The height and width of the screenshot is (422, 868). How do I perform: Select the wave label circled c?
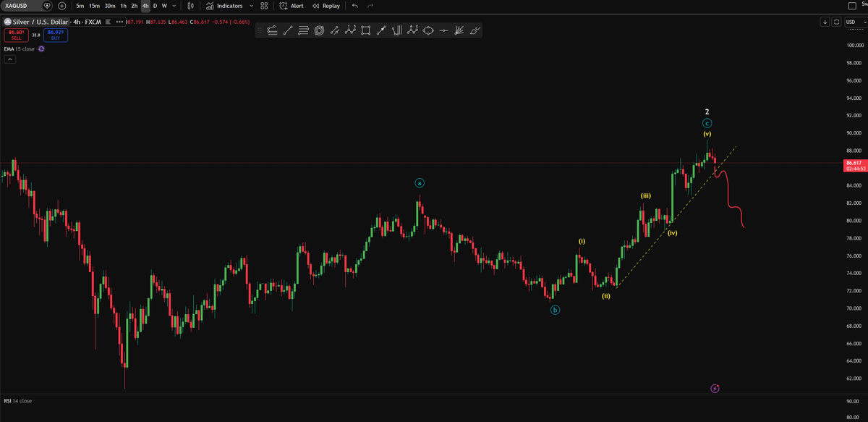[707, 124]
